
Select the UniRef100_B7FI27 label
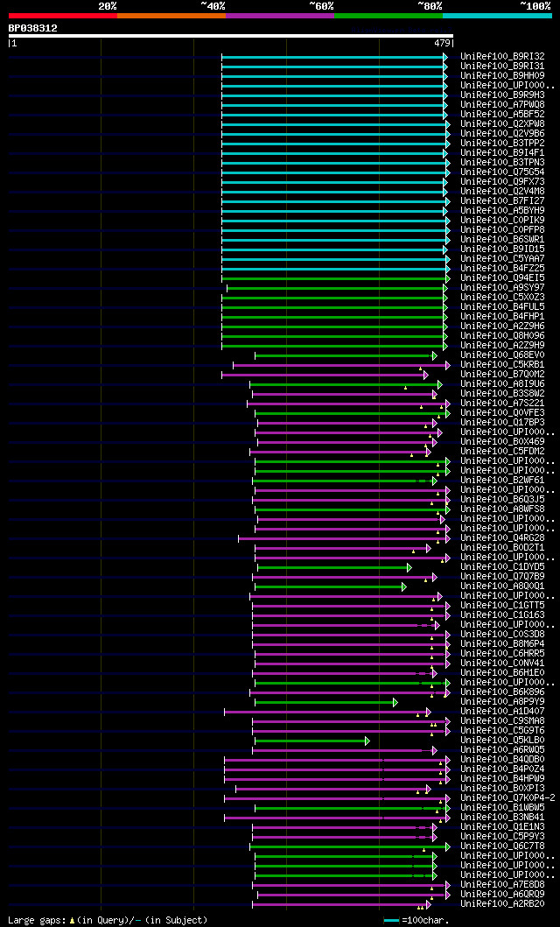tap(503, 200)
